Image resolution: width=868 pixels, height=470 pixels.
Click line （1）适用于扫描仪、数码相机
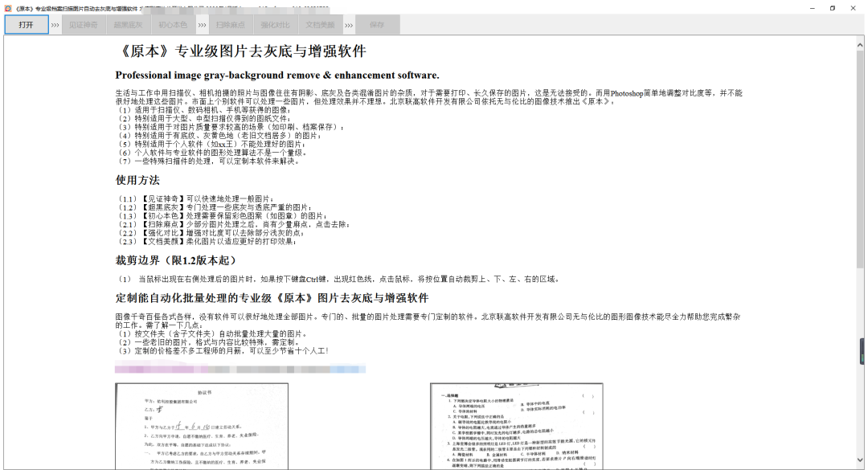pos(203,110)
